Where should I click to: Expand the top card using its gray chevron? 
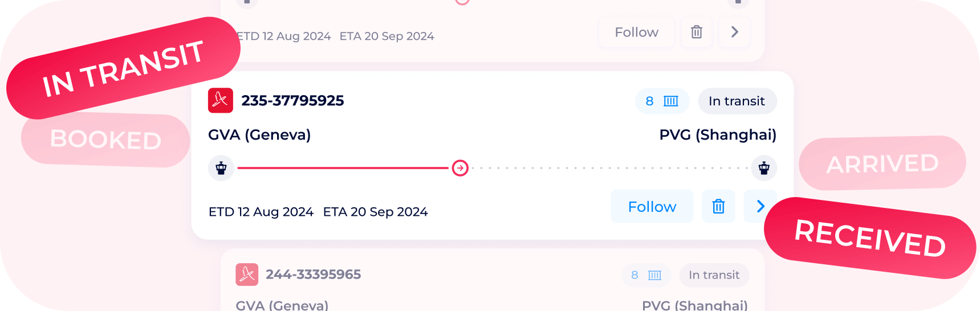coord(734,32)
